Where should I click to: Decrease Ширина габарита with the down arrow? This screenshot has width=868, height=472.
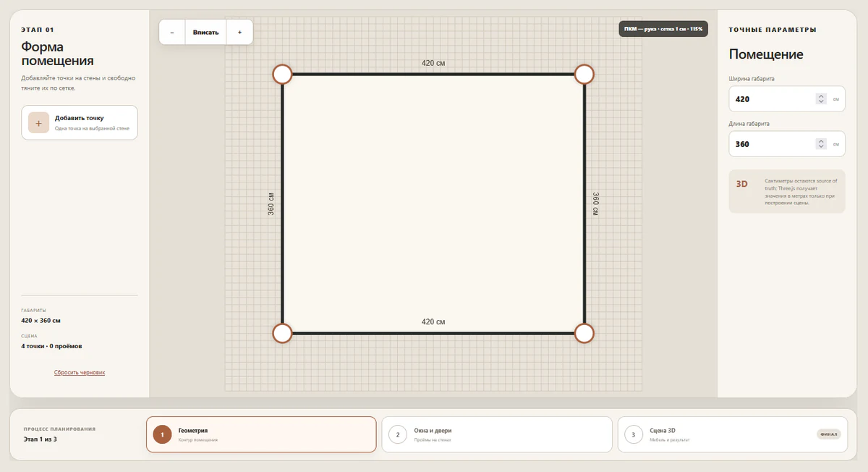point(821,102)
